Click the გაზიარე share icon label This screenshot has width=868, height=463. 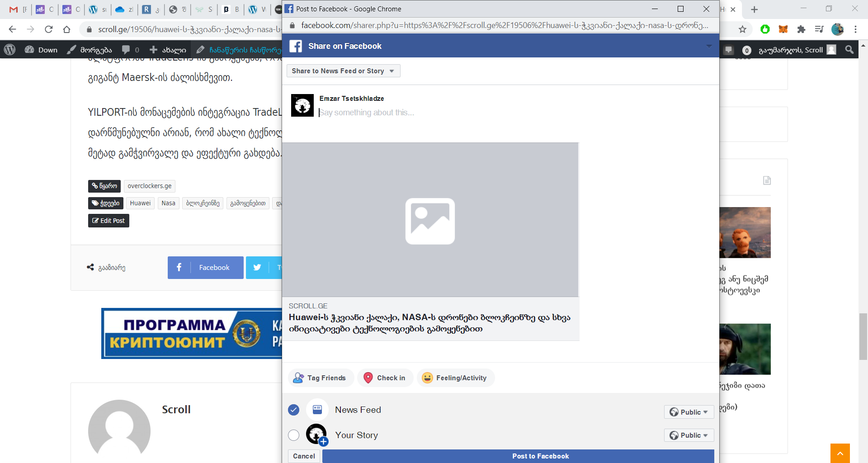[106, 268]
